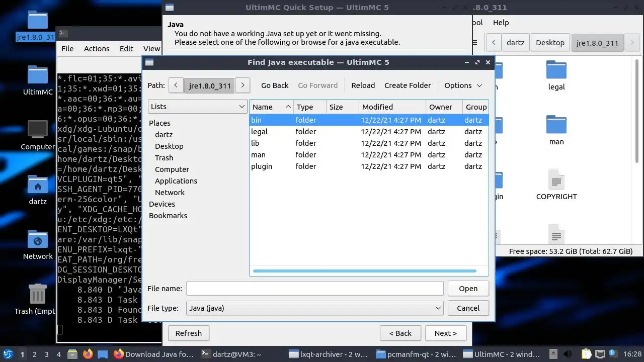Click the Open button
644x362 pixels.
(468, 289)
